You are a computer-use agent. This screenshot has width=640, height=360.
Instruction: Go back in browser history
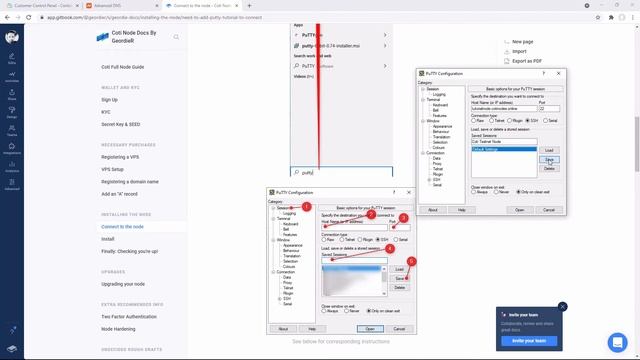pyautogui.click(x=7, y=18)
